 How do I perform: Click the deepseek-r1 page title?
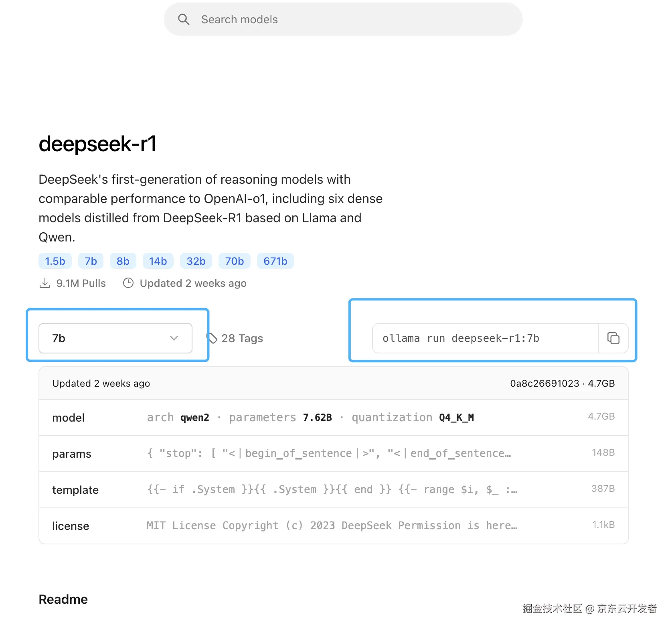click(97, 144)
